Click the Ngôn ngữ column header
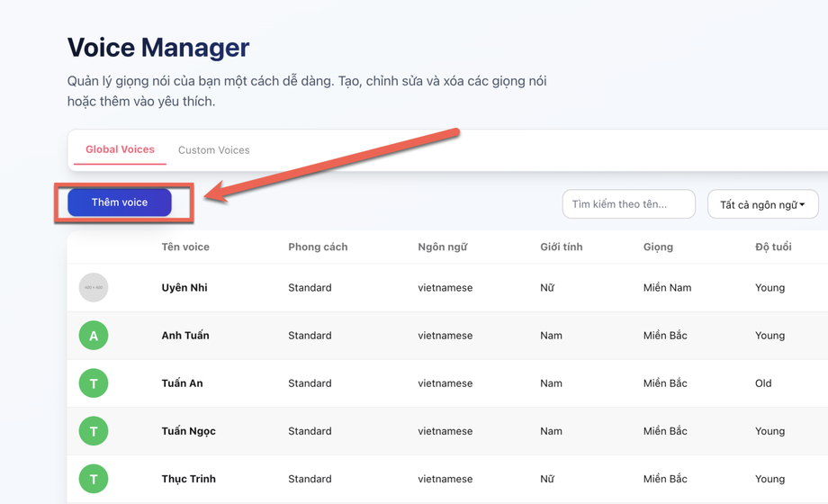This screenshot has width=828, height=504. (x=442, y=247)
